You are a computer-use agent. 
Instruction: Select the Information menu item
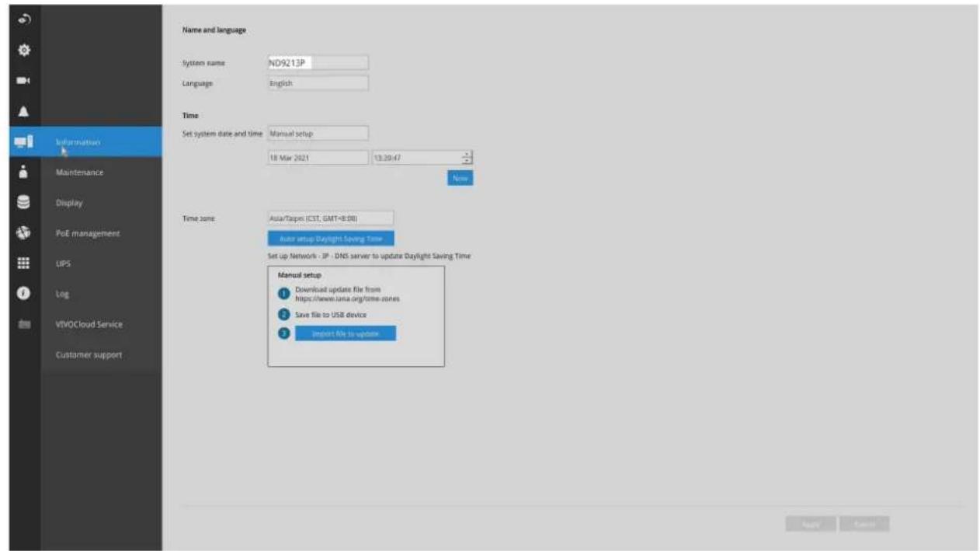point(101,142)
